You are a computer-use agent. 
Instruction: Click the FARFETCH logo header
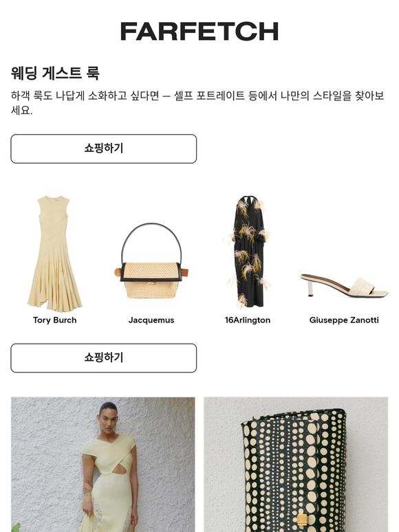click(x=199, y=31)
